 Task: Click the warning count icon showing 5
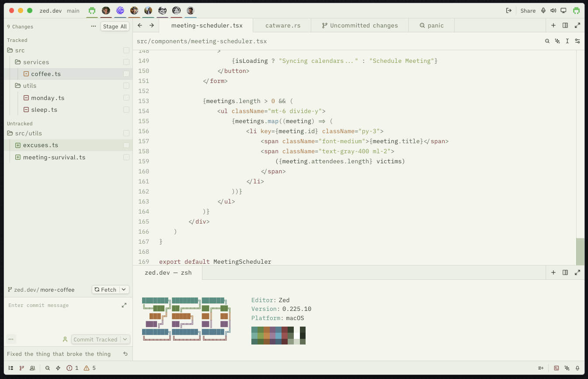87,368
